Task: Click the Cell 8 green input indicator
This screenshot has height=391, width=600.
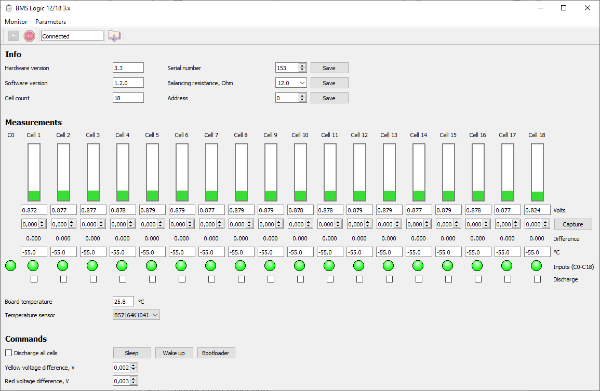Action: (241, 266)
